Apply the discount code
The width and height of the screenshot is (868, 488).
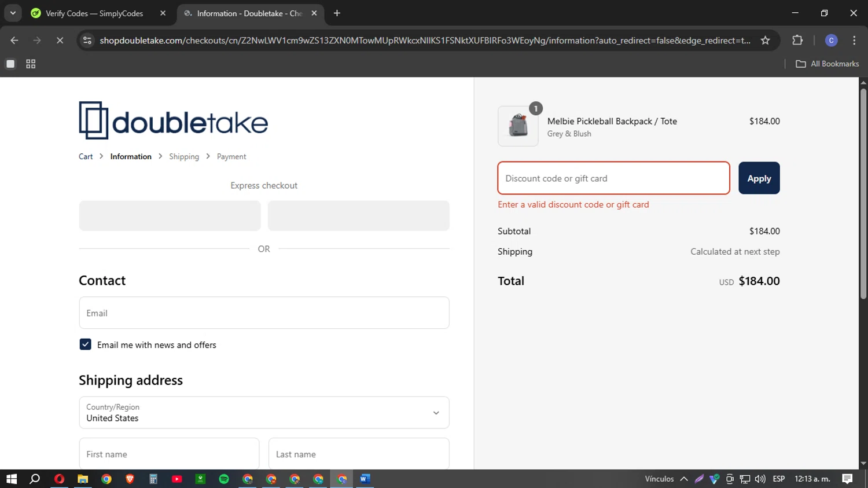(759, 178)
